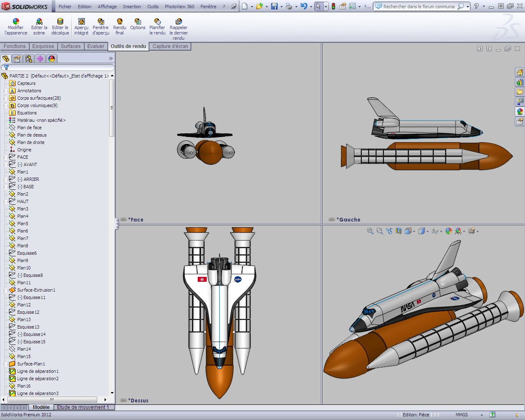Expand the Surface-Extrusion1 feature
Viewport: 525px width, 420px height.
point(5,290)
